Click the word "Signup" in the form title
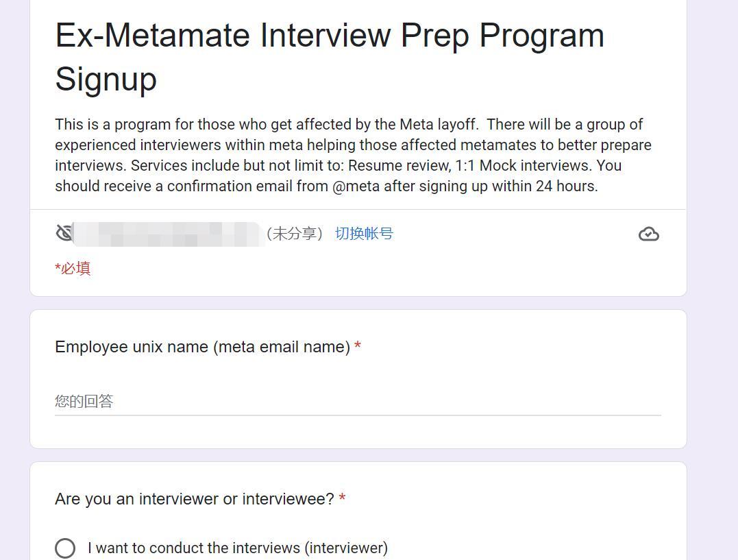This screenshot has height=560, width=738. click(x=106, y=79)
